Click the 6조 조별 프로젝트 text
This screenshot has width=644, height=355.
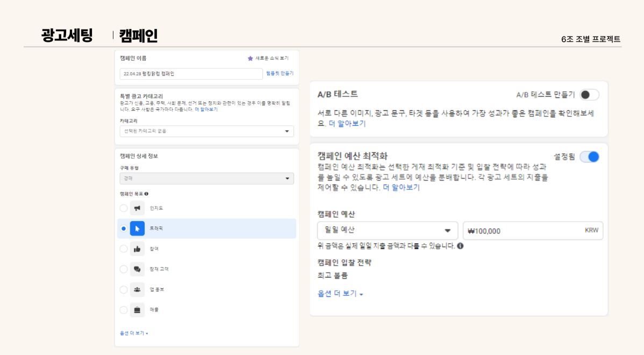click(591, 39)
